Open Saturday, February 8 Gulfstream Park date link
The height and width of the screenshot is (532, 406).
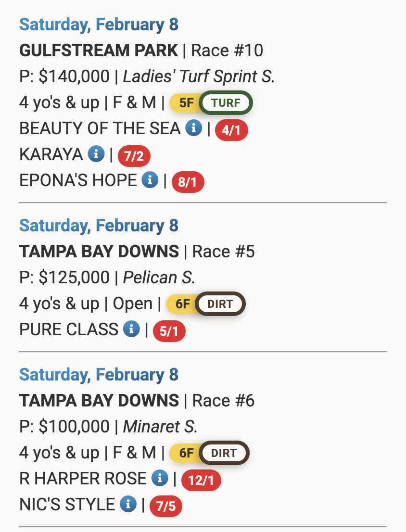(x=99, y=25)
